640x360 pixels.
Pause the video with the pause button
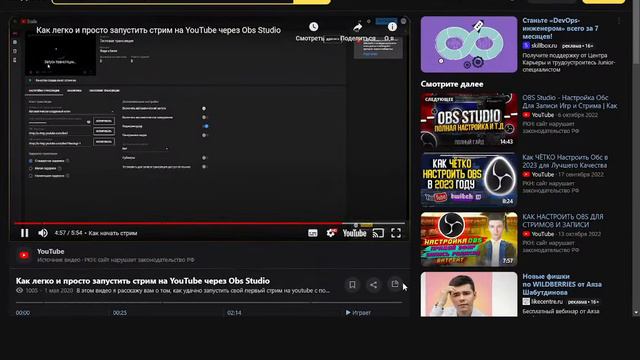(24, 233)
